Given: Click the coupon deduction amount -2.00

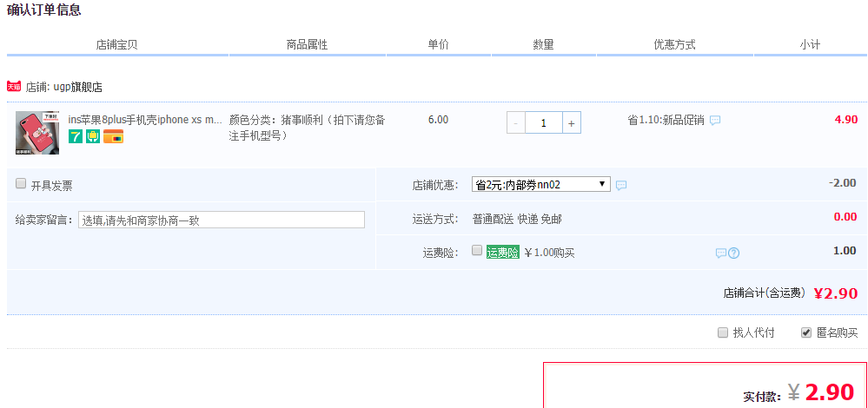Looking at the screenshot, I should coord(842,183).
